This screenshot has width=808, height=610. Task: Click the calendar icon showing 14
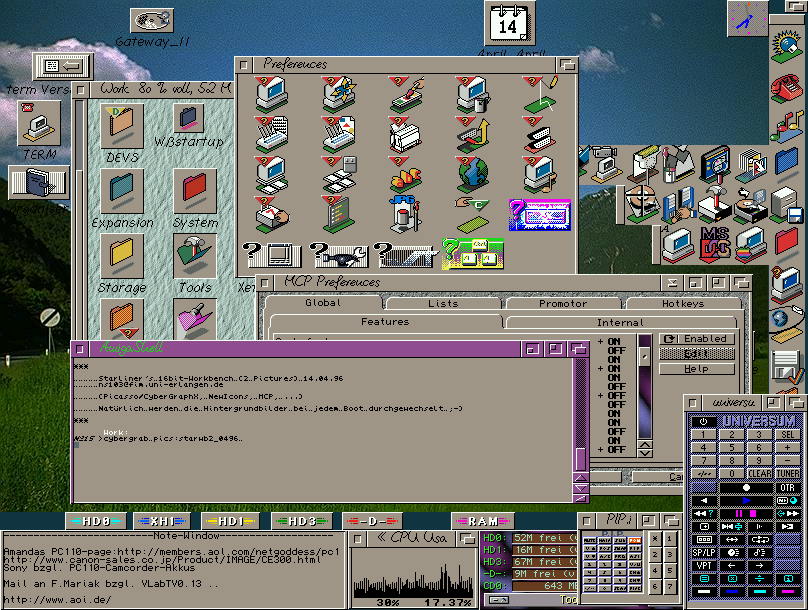pos(508,24)
